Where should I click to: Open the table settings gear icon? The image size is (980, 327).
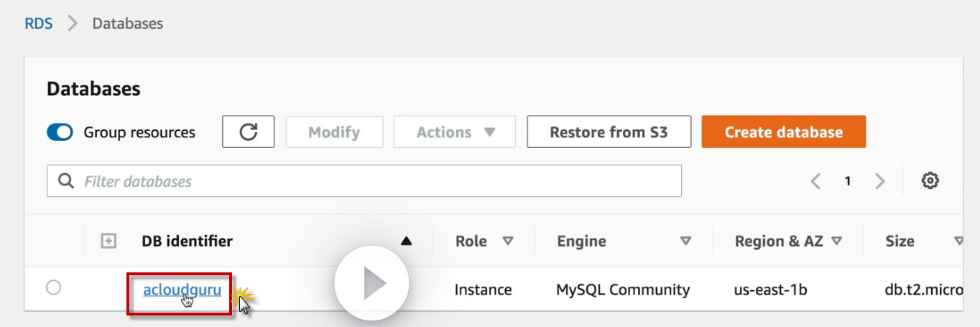[x=930, y=181]
